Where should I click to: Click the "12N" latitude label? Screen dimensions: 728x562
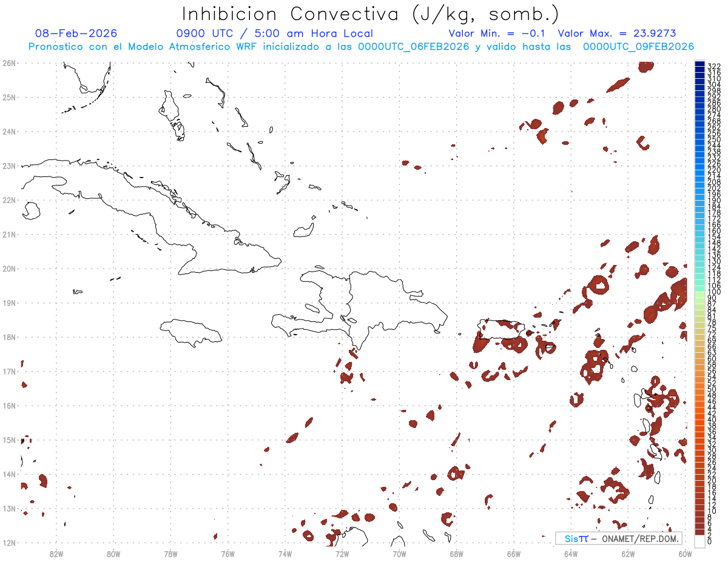pos(8,543)
